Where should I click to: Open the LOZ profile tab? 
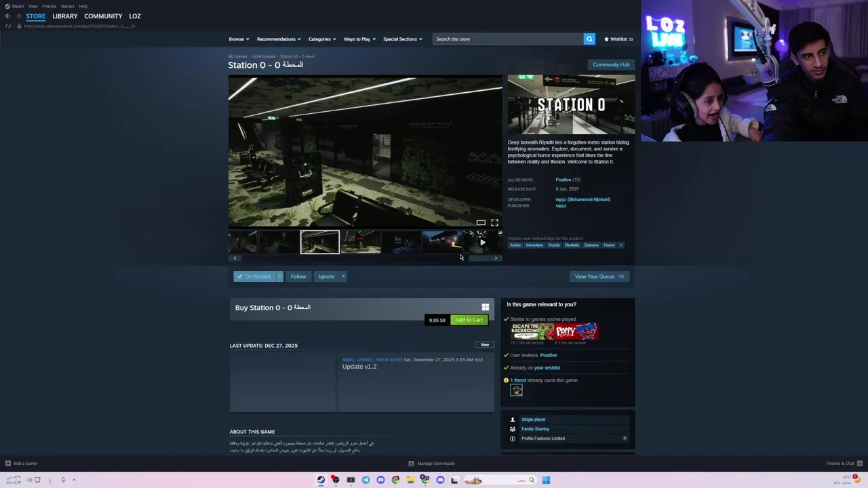135,16
